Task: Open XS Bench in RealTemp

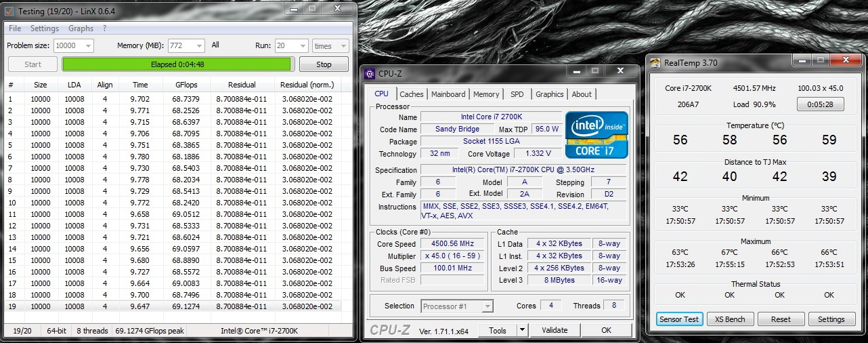Action: point(730,319)
